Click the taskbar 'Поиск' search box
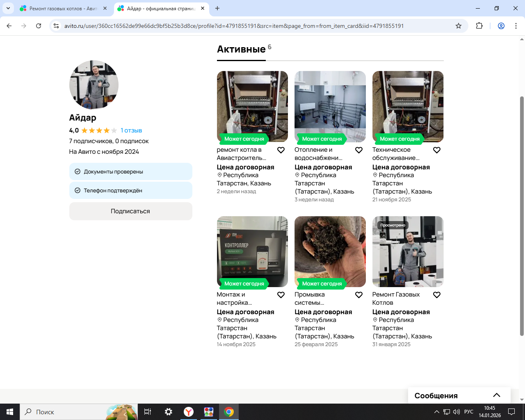The width and height of the screenshot is (525, 420). 78,412
